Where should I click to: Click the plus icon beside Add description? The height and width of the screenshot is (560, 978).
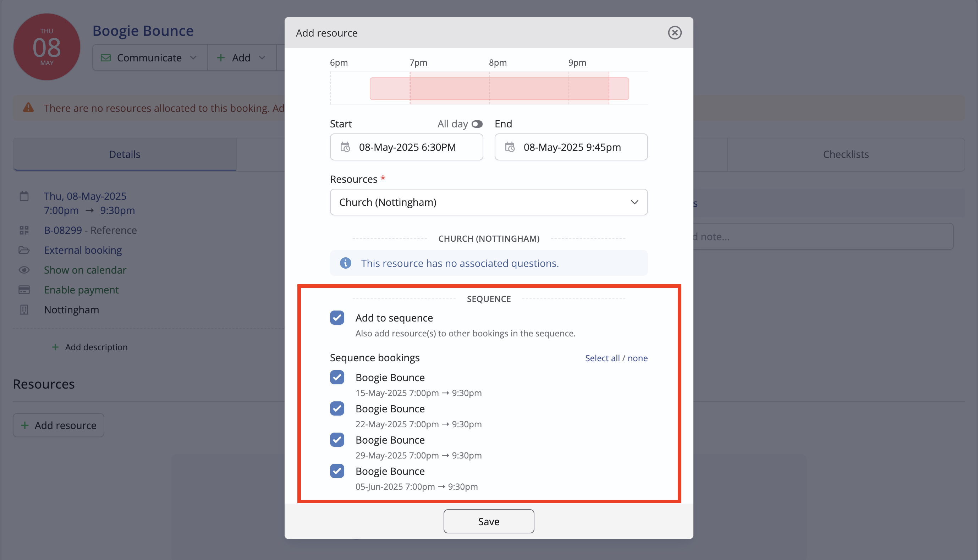click(x=55, y=347)
